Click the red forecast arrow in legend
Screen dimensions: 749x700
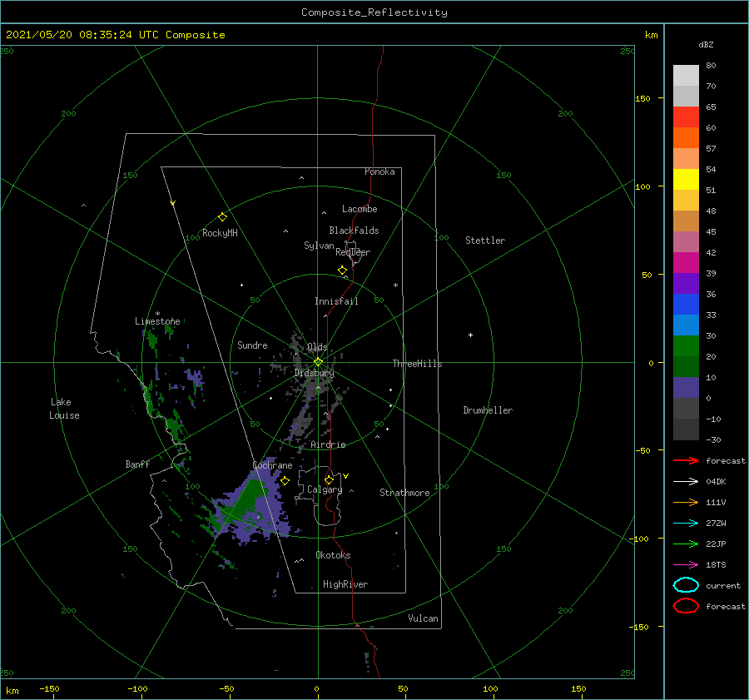[x=686, y=460]
